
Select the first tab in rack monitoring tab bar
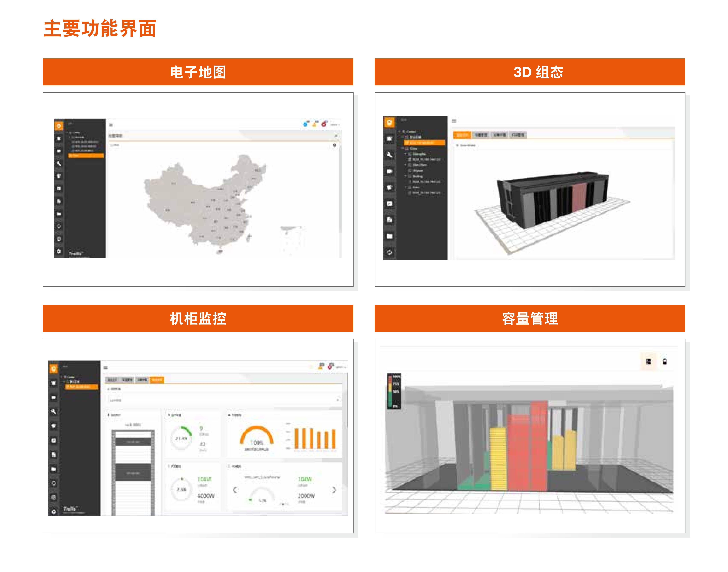tap(112, 380)
